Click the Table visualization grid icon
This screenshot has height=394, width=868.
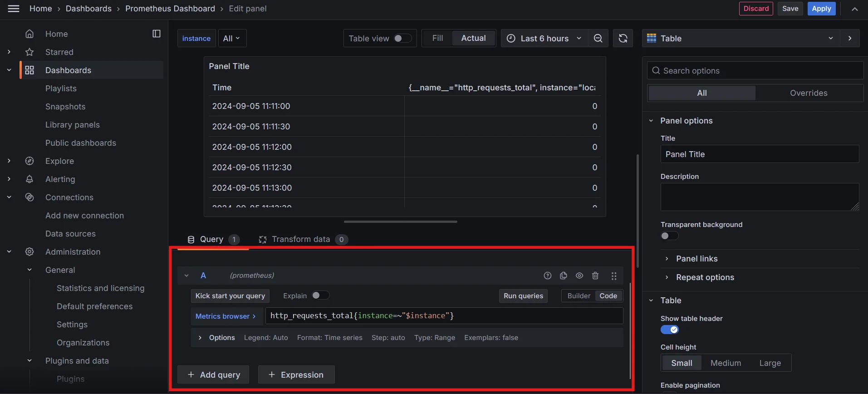point(652,38)
